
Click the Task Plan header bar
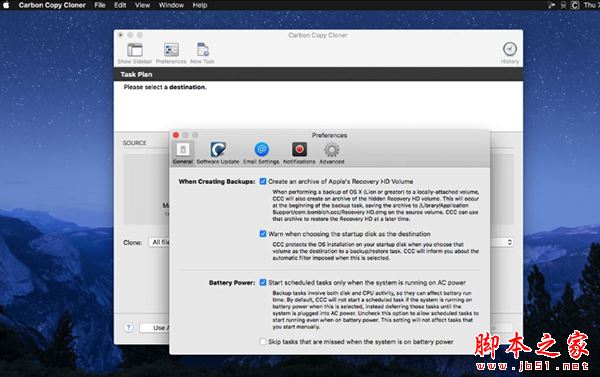[x=318, y=74]
